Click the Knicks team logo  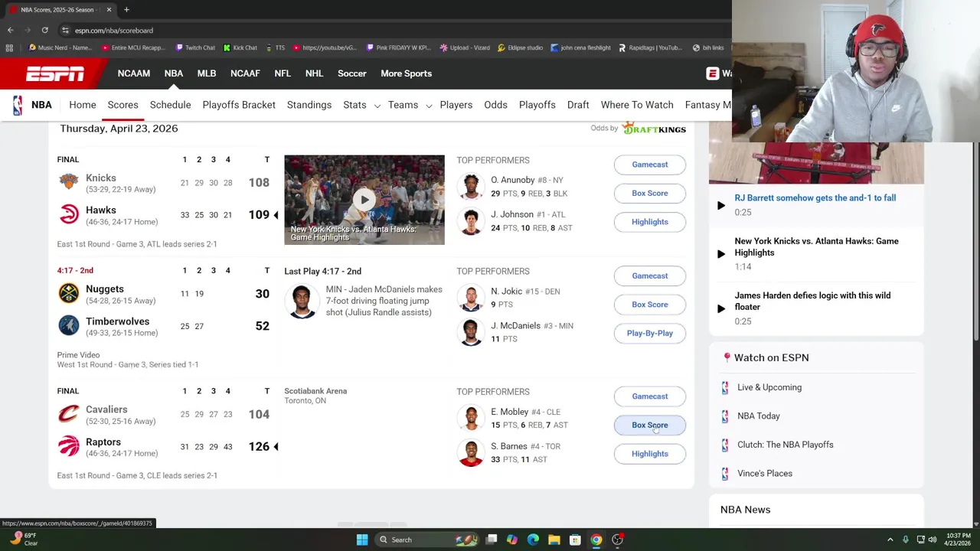[x=69, y=182]
